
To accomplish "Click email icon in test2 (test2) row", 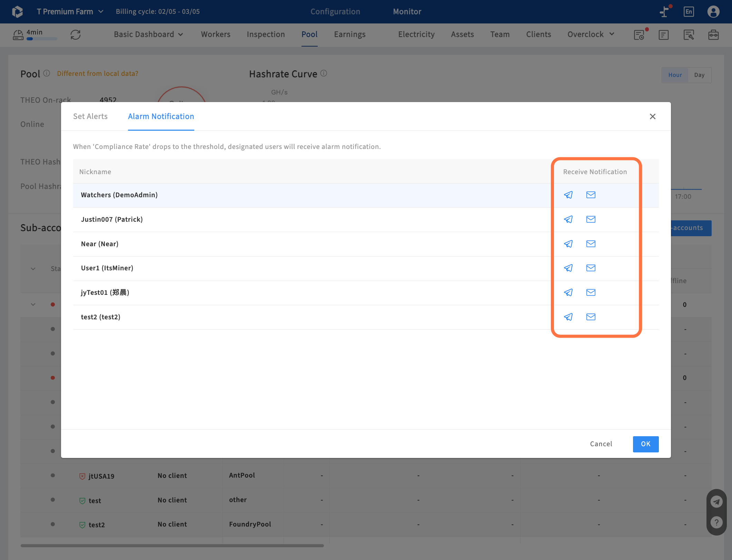I will [591, 317].
